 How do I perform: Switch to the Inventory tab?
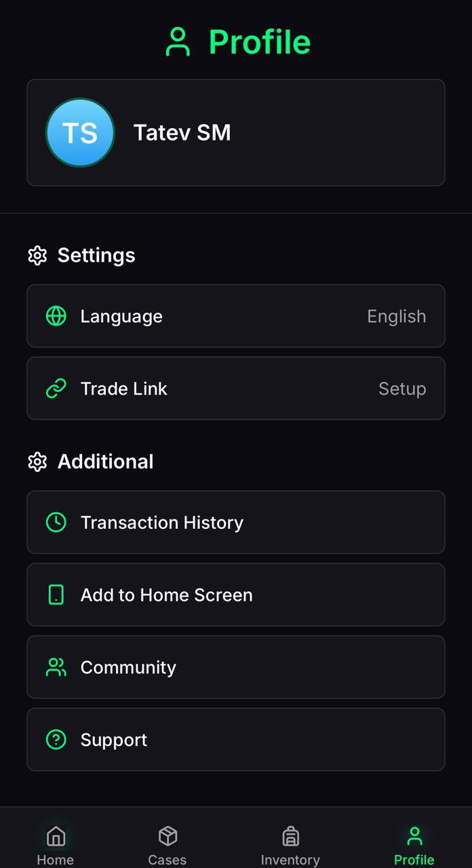[290, 843]
